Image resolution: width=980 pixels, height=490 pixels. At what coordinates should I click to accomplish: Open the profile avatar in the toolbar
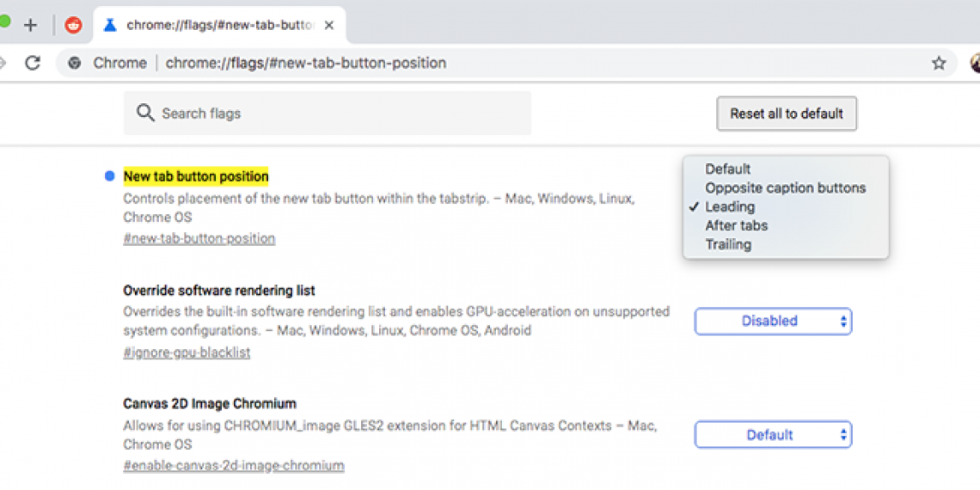[975, 63]
